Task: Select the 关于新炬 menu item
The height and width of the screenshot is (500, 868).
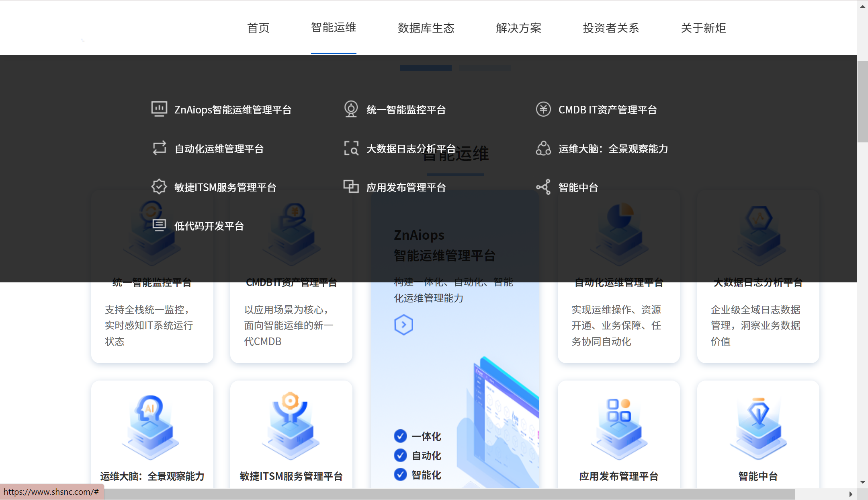Action: (703, 28)
